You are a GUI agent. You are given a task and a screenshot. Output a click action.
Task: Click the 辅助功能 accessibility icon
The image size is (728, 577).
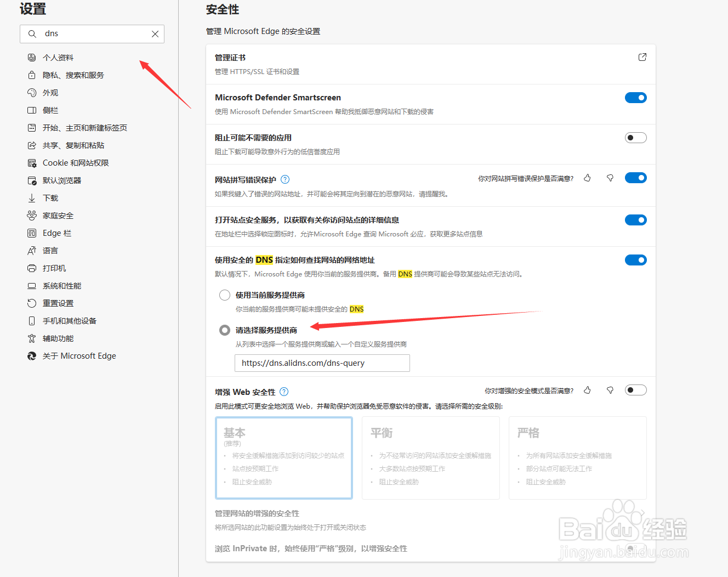(32, 338)
